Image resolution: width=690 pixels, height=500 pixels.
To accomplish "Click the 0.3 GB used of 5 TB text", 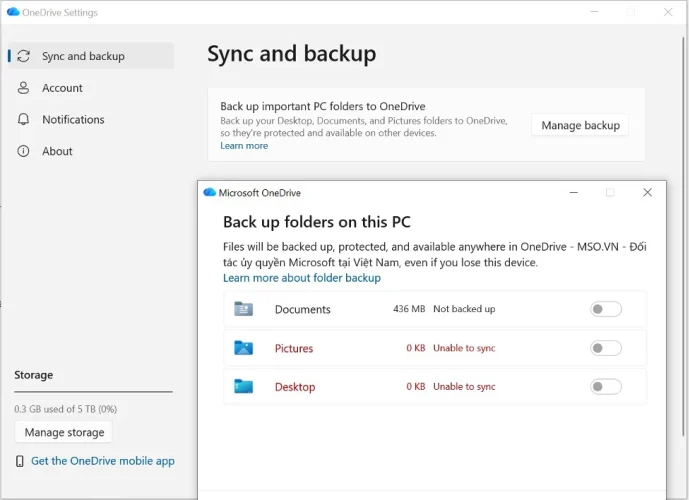I will pyautogui.click(x=66, y=409).
